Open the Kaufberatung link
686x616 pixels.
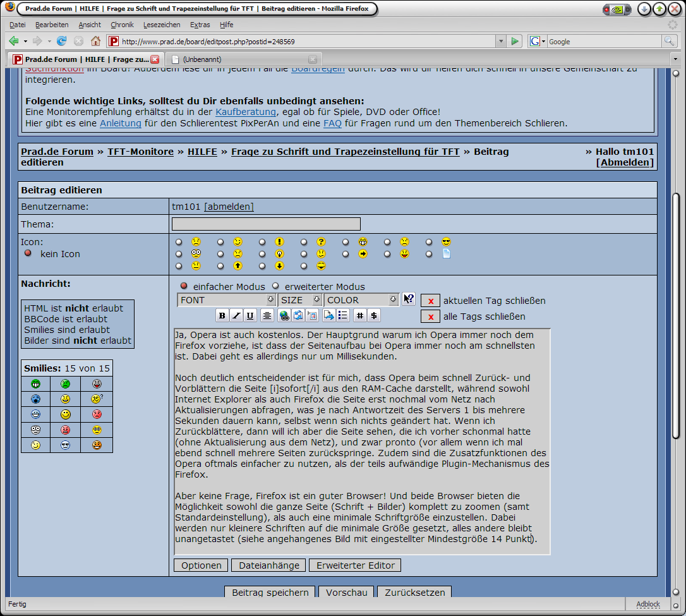246,112
